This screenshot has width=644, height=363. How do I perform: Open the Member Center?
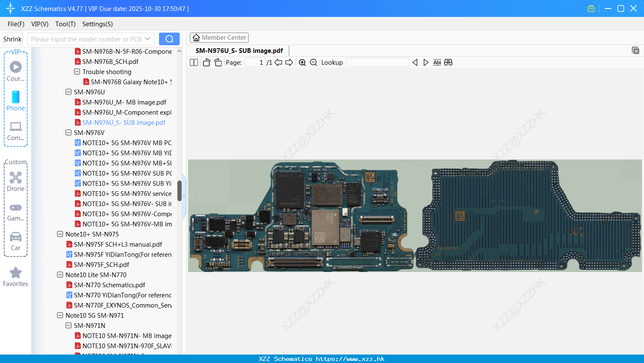[x=219, y=38]
